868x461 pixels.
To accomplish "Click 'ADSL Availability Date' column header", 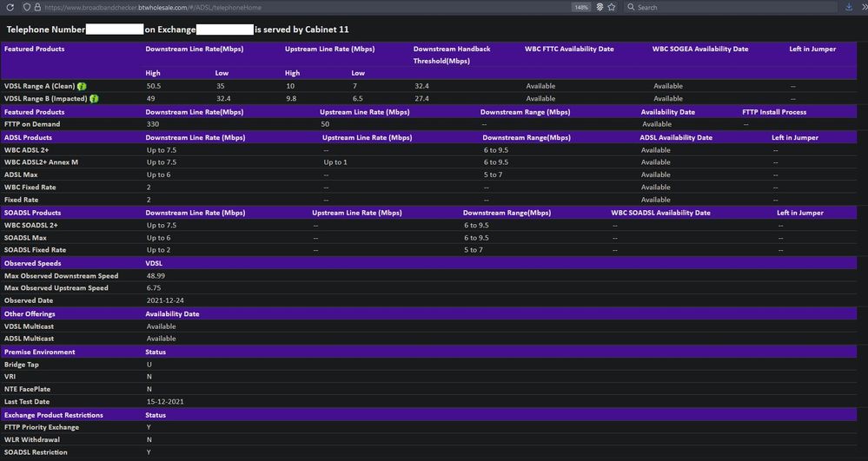I will (x=676, y=137).
